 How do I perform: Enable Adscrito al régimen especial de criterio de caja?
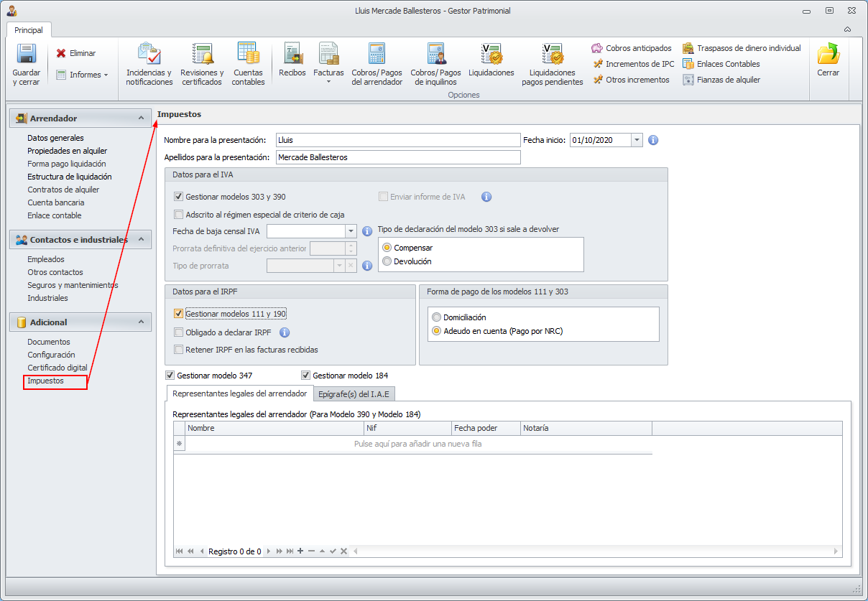click(x=179, y=214)
